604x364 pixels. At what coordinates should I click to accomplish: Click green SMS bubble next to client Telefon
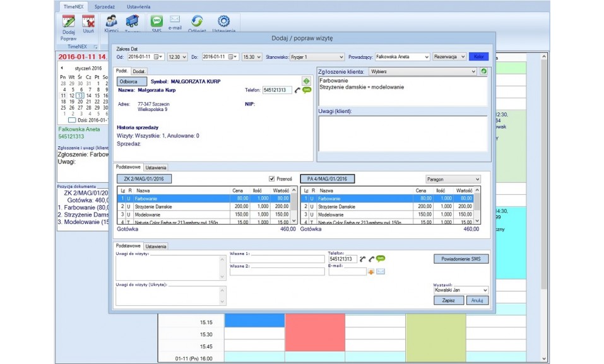tap(307, 90)
